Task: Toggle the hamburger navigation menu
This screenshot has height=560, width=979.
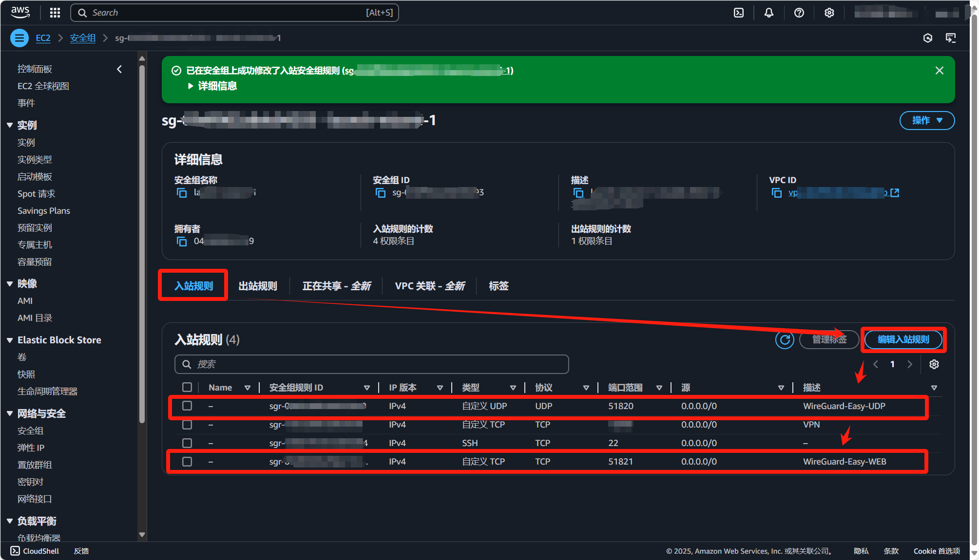Action: [19, 38]
